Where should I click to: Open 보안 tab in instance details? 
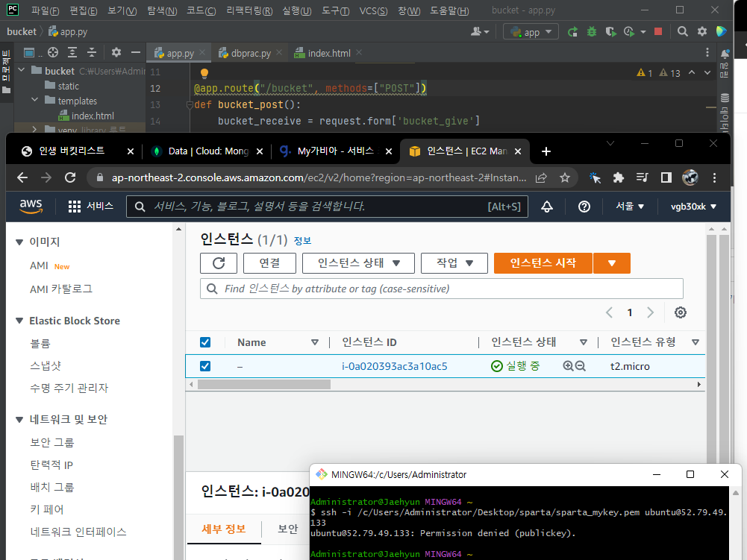(288, 529)
